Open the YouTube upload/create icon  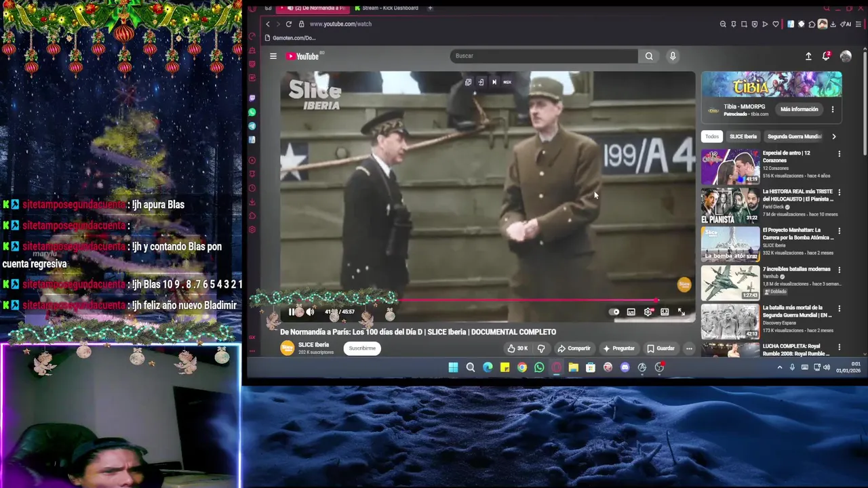(x=808, y=56)
